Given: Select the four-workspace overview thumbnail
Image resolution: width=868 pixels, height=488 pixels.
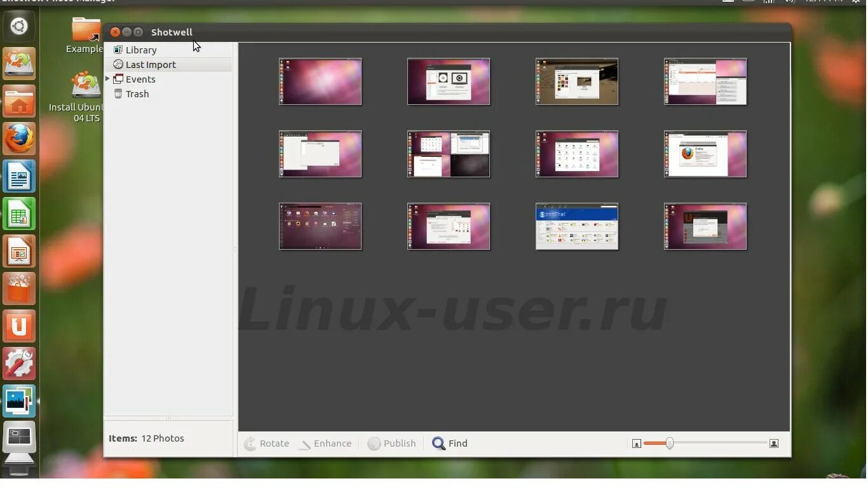Looking at the screenshot, I should 449,154.
